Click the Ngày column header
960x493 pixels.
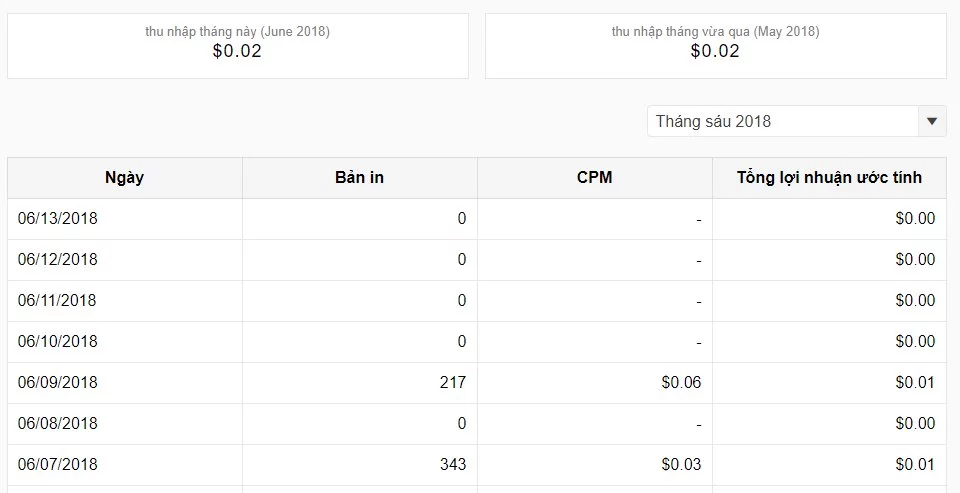pyautogui.click(x=125, y=178)
